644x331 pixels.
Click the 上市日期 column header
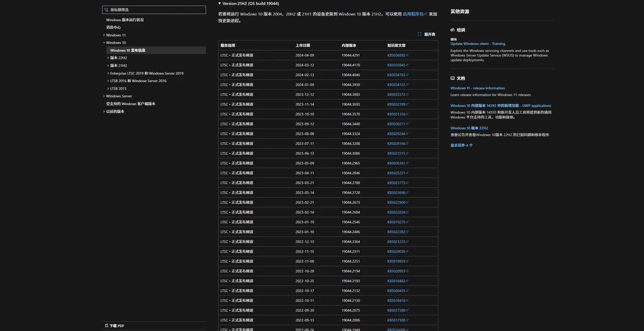[x=302, y=45]
